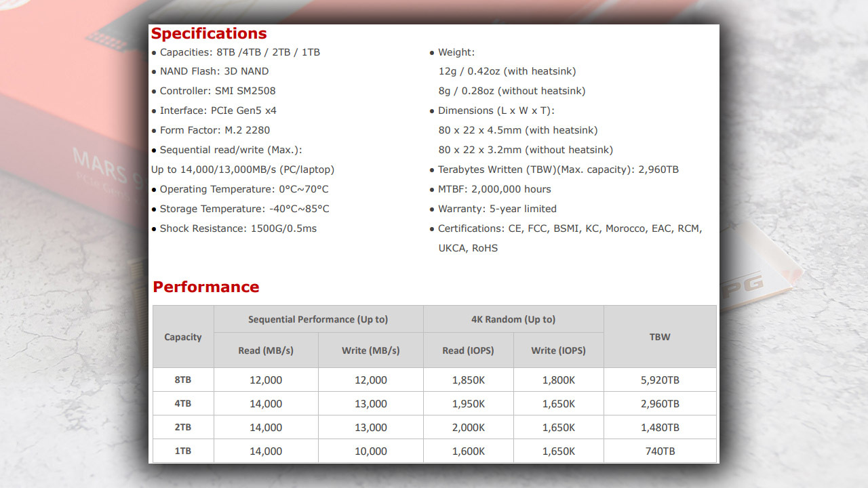868x488 pixels.
Task: Click the Sequential Performance (Up to) header
Action: click(318, 319)
